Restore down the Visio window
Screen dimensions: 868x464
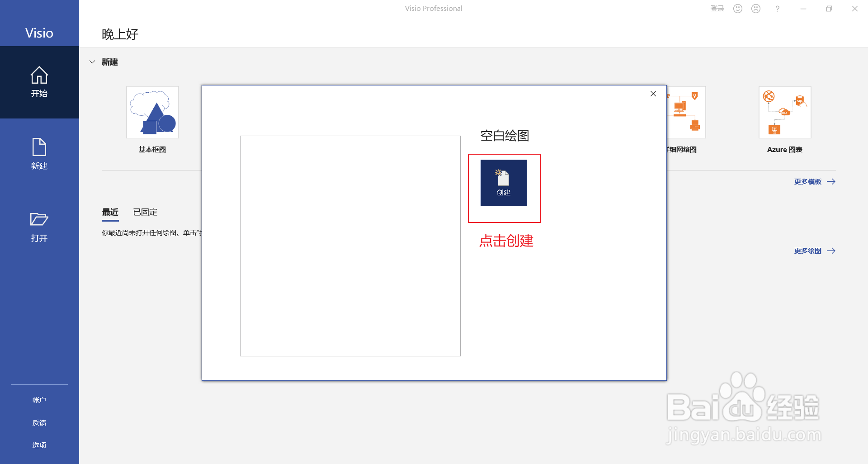[x=829, y=9]
